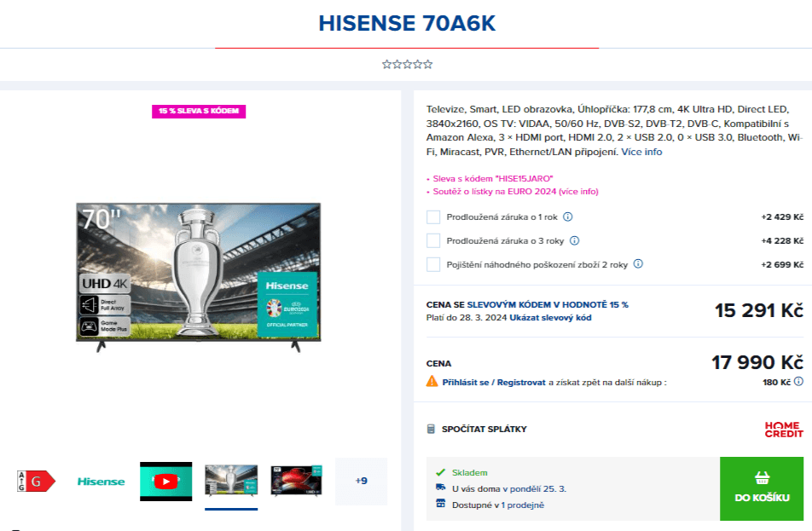Click Přihlásit se / Registrovat link
The width and height of the screenshot is (812, 531).
pos(494,383)
